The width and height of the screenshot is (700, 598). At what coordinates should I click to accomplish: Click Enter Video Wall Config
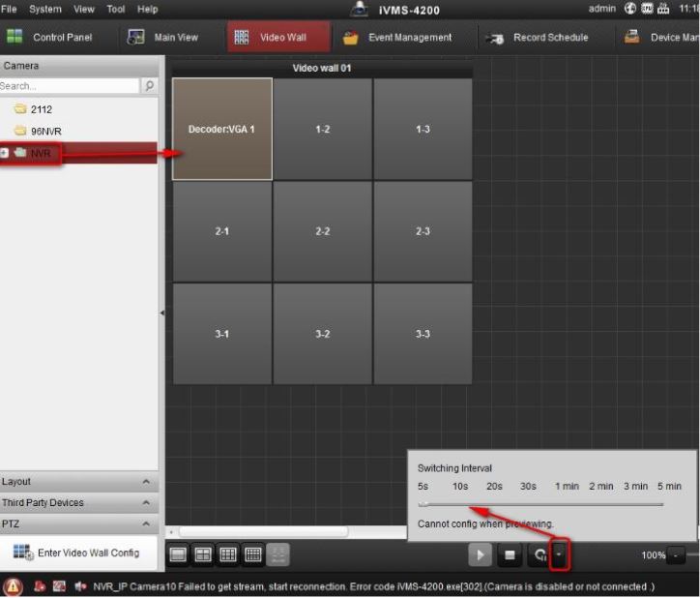click(x=76, y=553)
